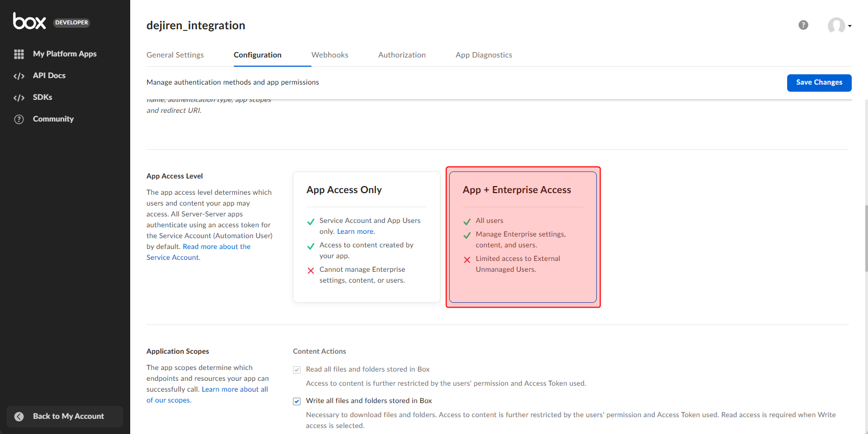Switch to General Settings tab
This screenshot has height=434, width=868.
(x=175, y=55)
